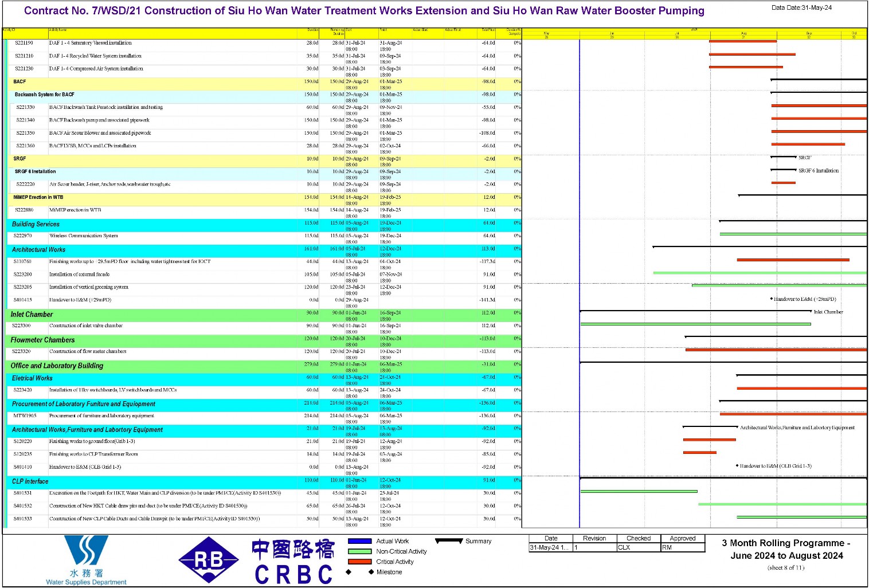Select the Inlet Chamber green group header
This screenshot has width=869, height=588.
(x=264, y=315)
